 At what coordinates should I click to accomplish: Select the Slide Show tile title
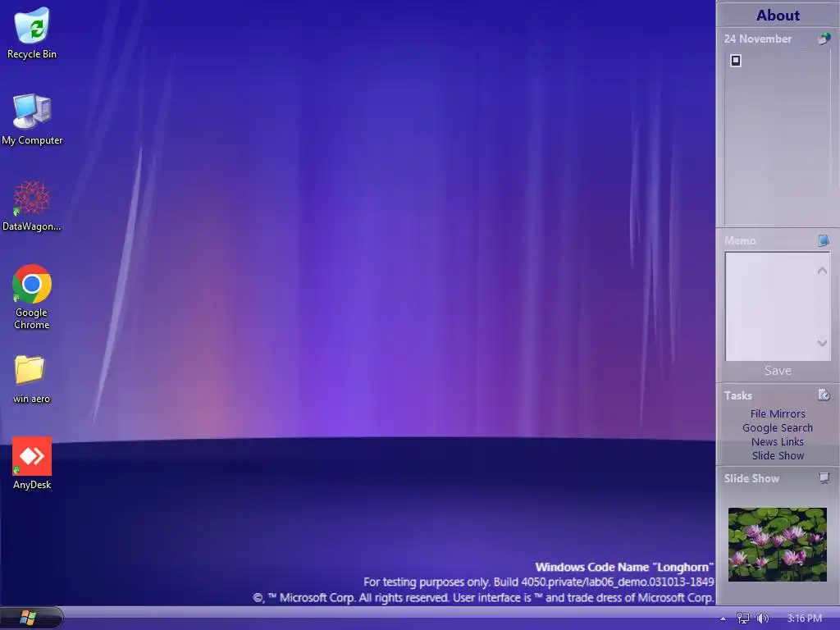[x=751, y=478]
